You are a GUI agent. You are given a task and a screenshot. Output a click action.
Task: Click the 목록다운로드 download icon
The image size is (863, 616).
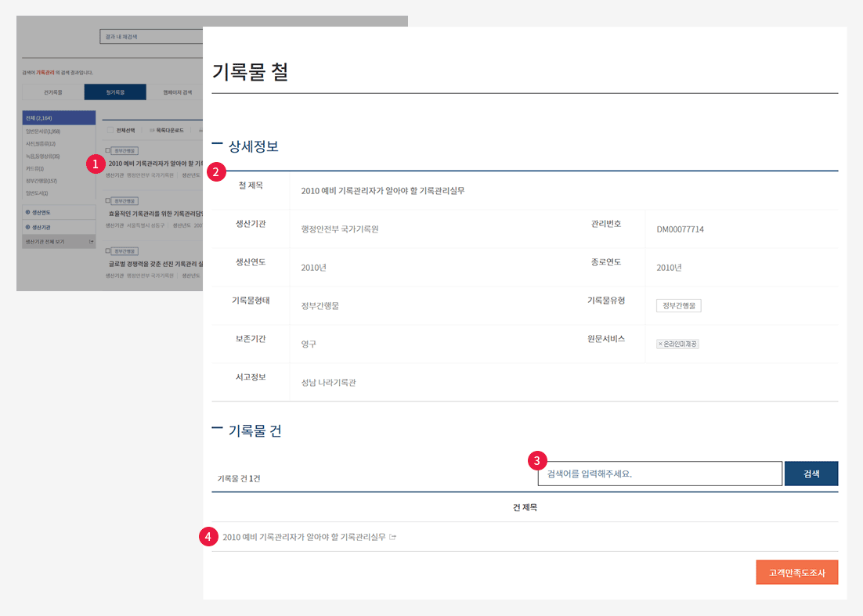click(152, 130)
